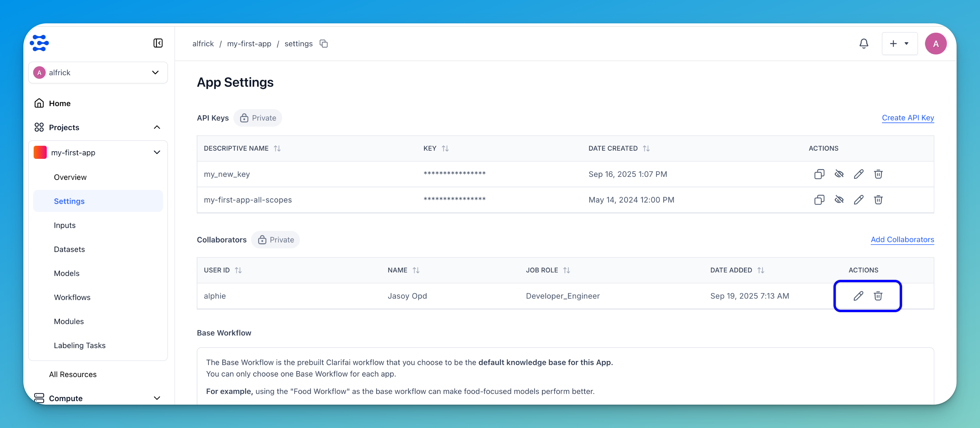
Task: Remove collaborator alphie with trash icon
Action: [x=878, y=296]
